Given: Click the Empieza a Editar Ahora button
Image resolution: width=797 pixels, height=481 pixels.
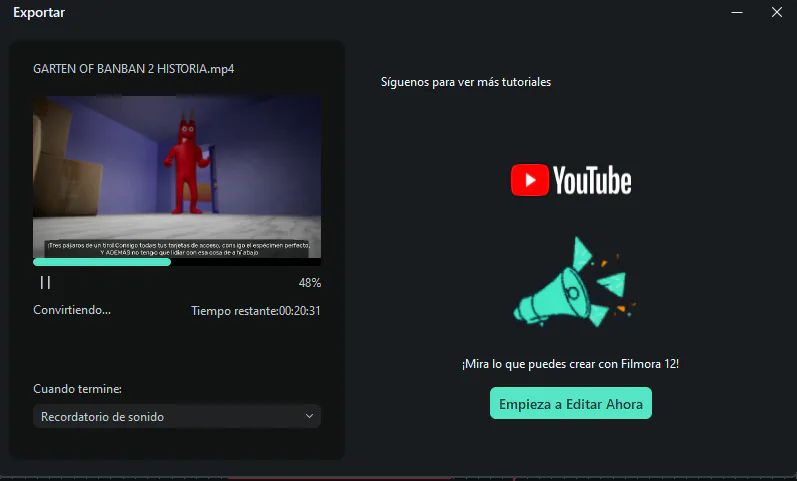Looking at the screenshot, I should [570, 404].
